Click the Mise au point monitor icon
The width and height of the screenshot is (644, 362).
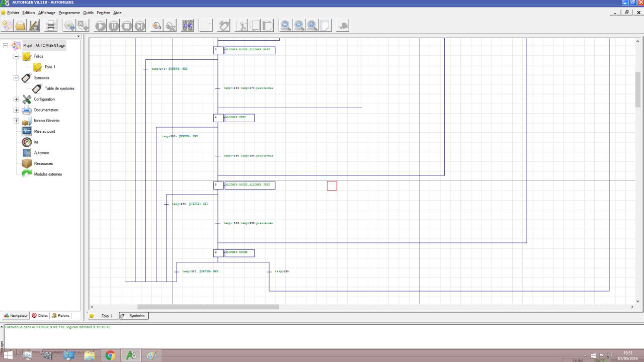[27, 131]
